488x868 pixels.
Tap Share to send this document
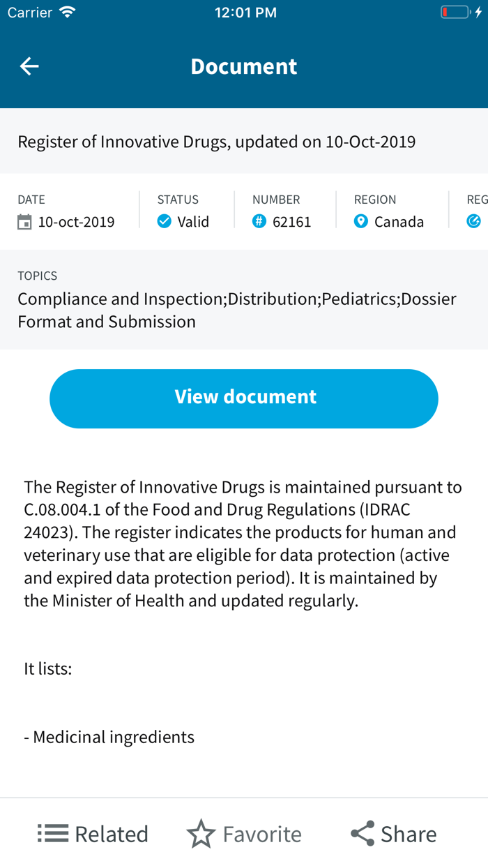[392, 833]
